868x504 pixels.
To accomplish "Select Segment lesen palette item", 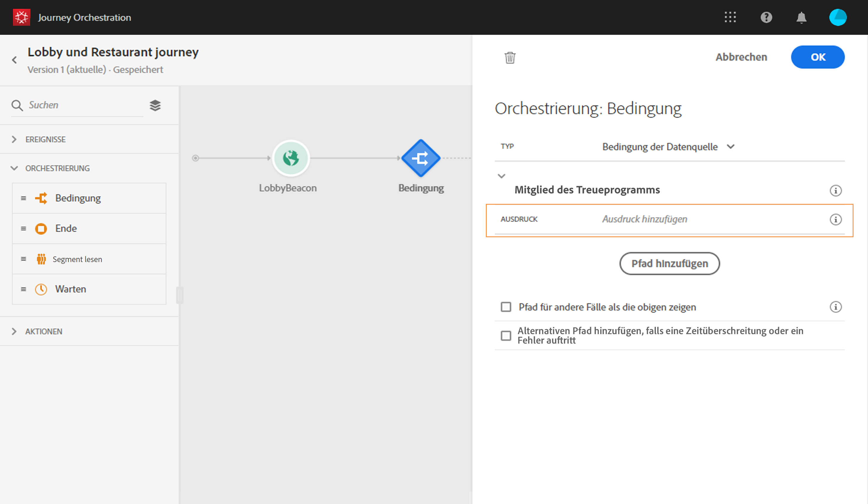I will click(x=77, y=259).
